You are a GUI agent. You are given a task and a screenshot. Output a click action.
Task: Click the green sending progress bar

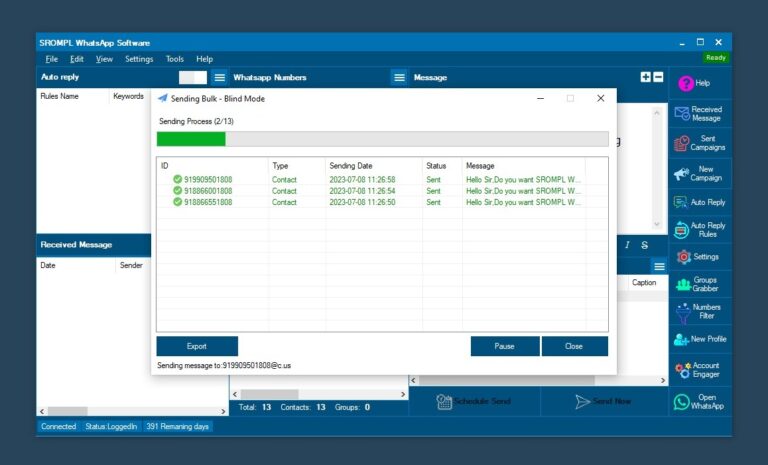coord(191,139)
